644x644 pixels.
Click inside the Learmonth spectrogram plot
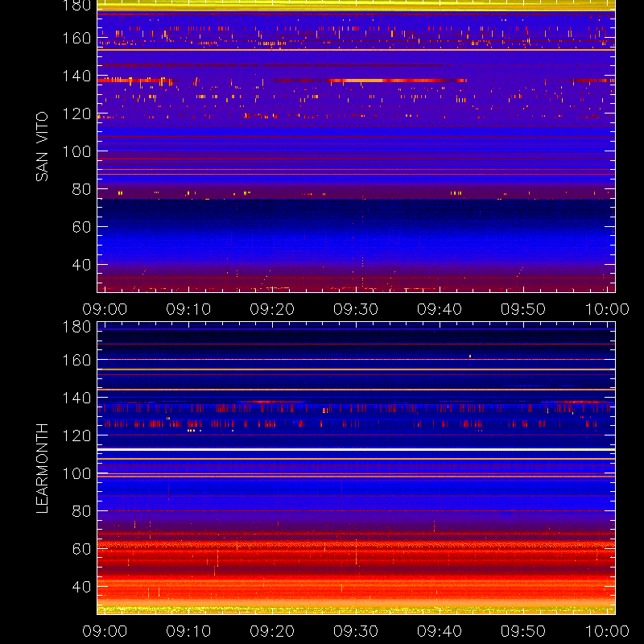pyautogui.click(x=356, y=469)
